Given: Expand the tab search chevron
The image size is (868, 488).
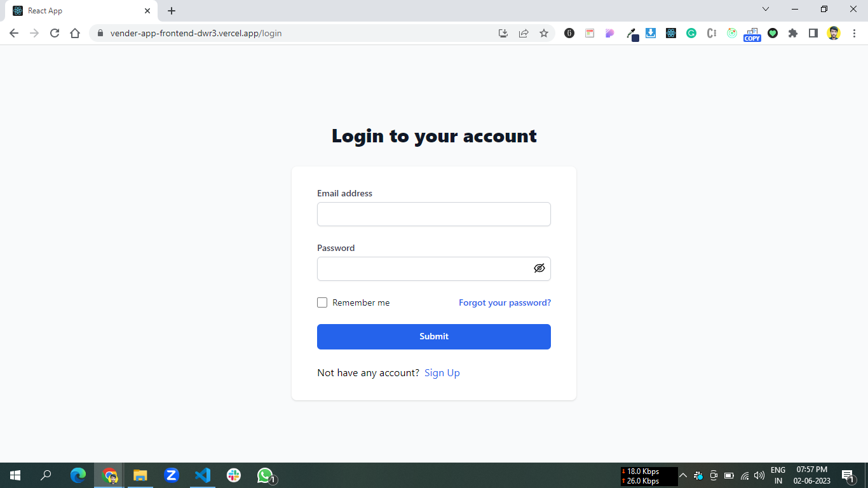Looking at the screenshot, I should pyautogui.click(x=766, y=10).
